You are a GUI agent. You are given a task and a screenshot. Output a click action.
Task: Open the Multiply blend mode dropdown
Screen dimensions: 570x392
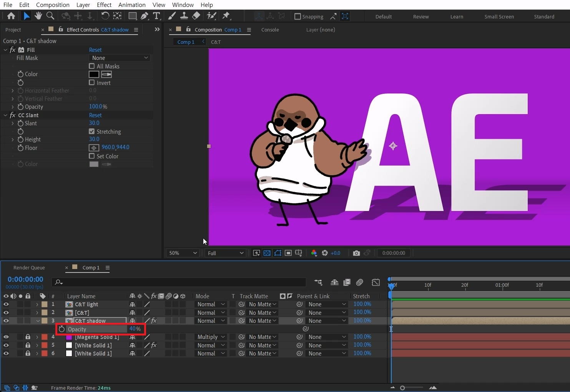pyautogui.click(x=211, y=337)
